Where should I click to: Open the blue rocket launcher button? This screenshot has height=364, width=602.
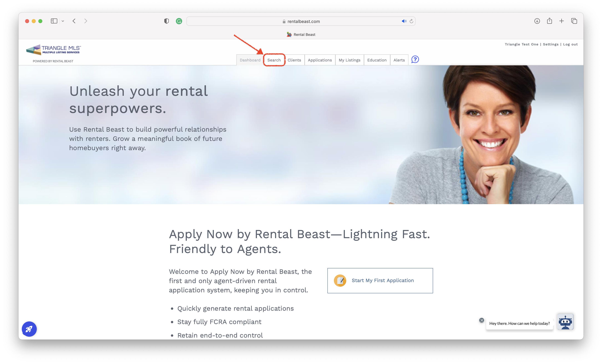pos(29,329)
